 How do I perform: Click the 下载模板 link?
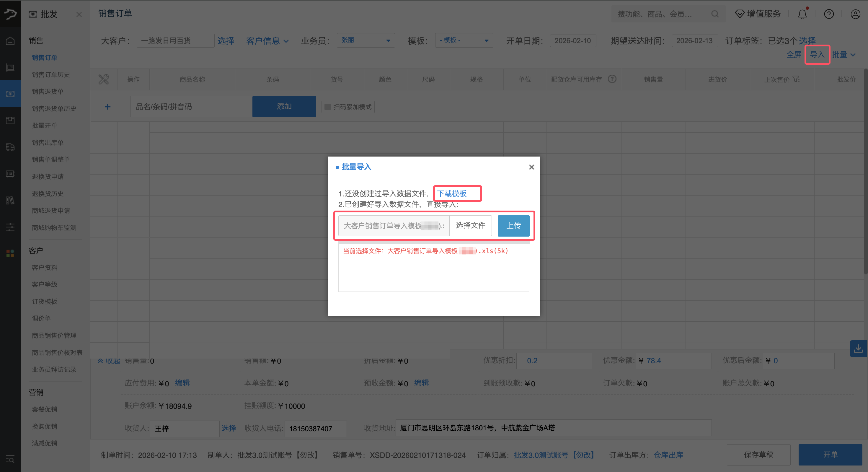click(451, 193)
